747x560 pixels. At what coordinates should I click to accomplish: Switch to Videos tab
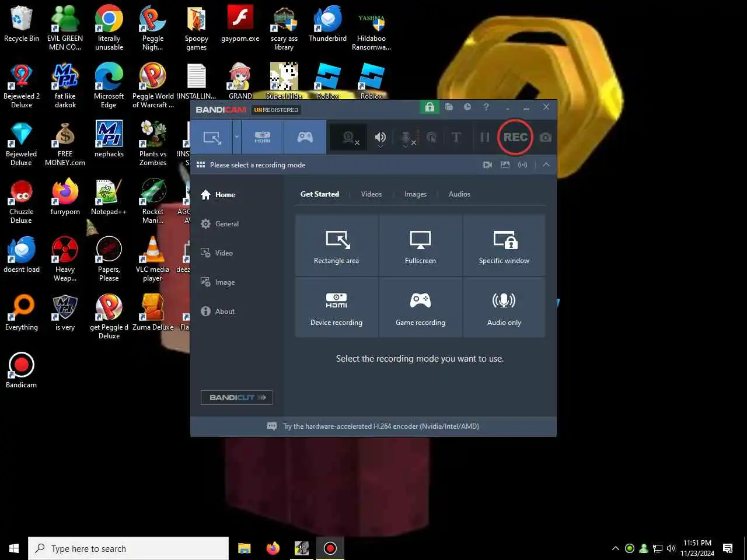pyautogui.click(x=371, y=194)
